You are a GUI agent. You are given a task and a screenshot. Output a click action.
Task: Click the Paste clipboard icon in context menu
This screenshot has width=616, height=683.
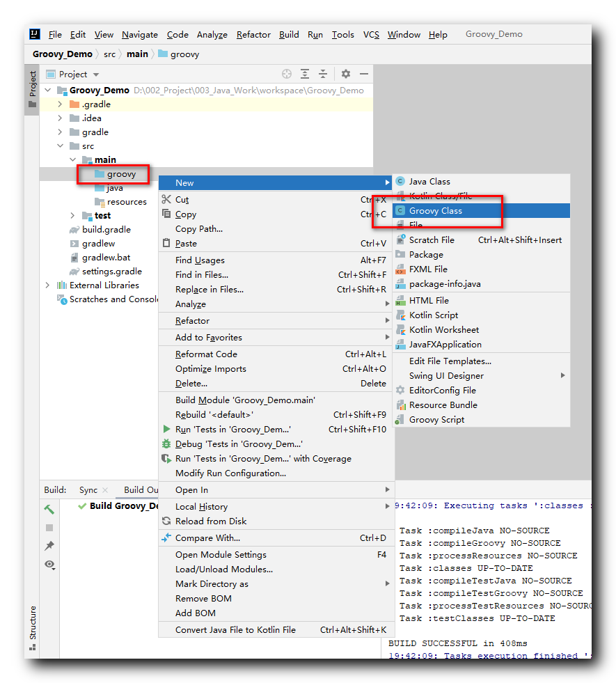point(166,243)
